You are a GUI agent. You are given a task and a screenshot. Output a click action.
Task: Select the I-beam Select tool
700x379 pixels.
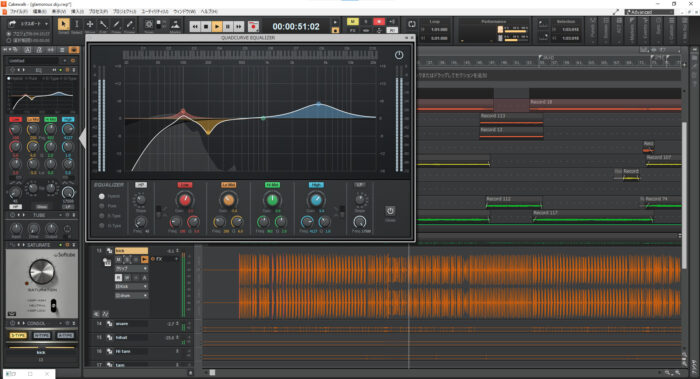click(x=77, y=25)
